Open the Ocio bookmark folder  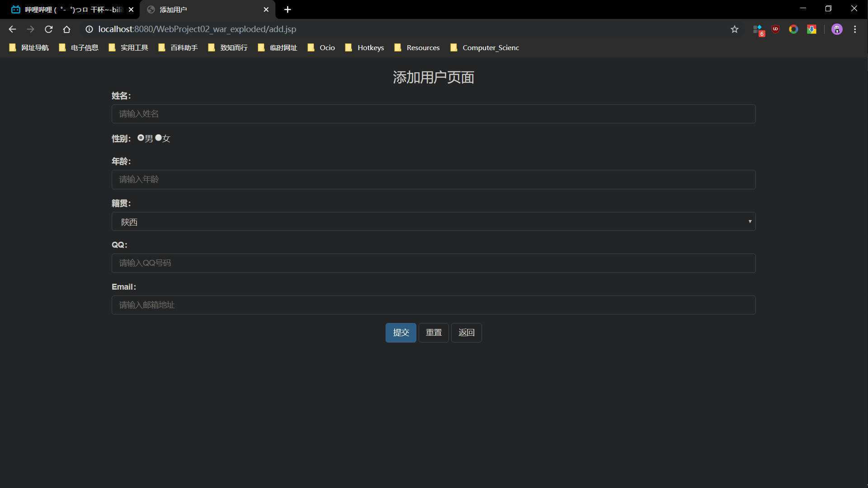click(x=321, y=48)
